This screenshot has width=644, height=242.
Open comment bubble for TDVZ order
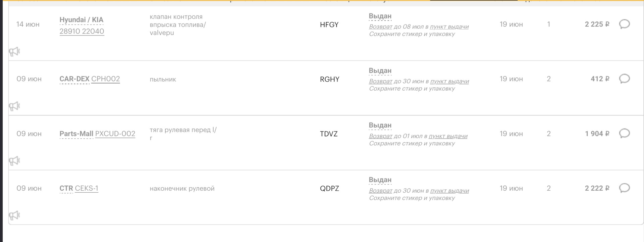[x=624, y=134]
